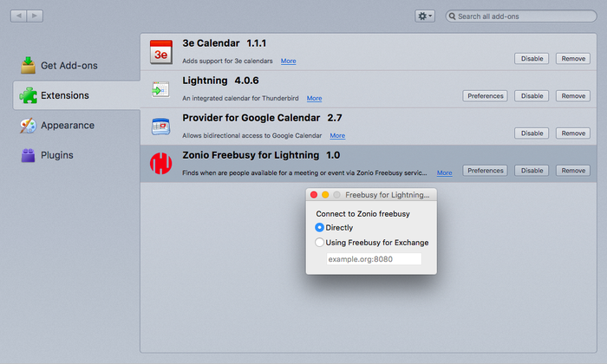The width and height of the screenshot is (607, 364).
Task: Remove Zonio Freebusy for Lightning
Action: tap(573, 171)
